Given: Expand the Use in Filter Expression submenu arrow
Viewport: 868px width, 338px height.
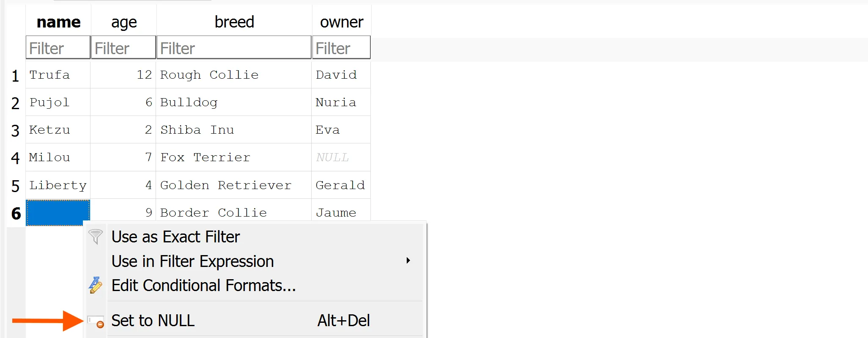Looking at the screenshot, I should click(408, 261).
